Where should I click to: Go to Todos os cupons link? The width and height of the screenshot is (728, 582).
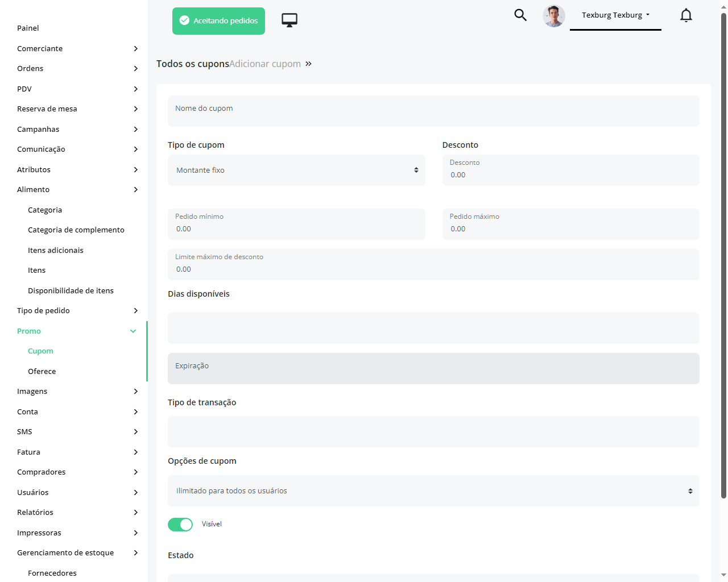coord(192,64)
